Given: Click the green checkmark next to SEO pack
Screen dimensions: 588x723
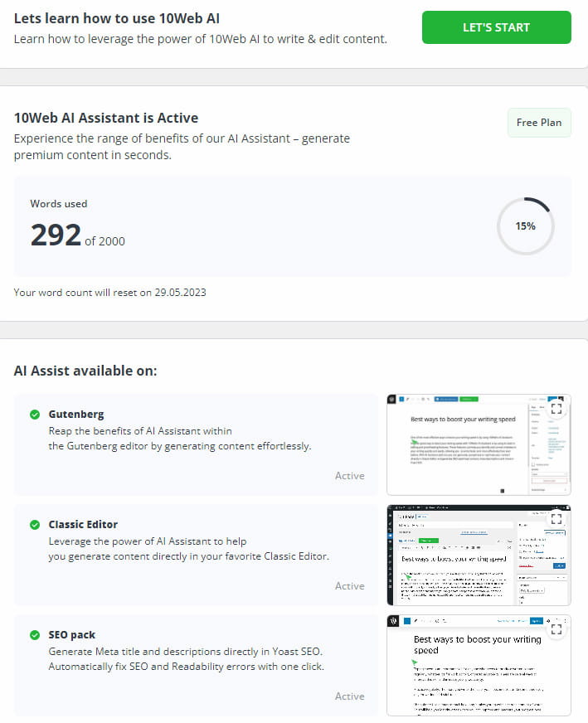Looking at the screenshot, I should click(35, 635).
